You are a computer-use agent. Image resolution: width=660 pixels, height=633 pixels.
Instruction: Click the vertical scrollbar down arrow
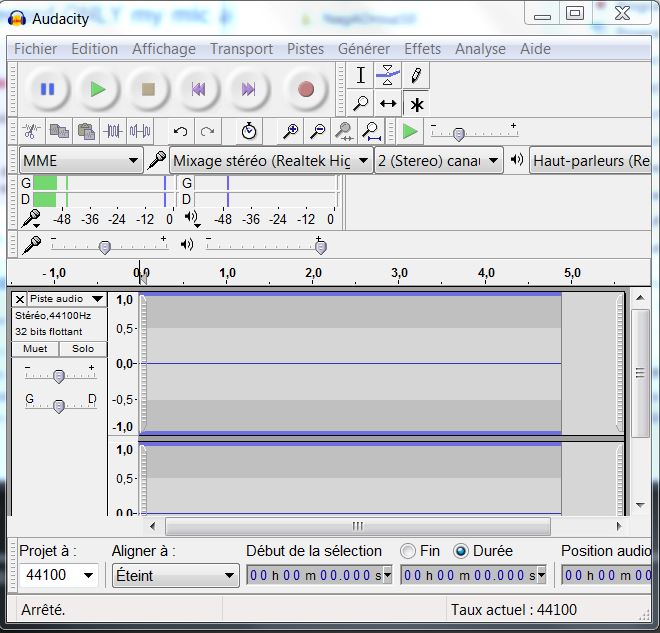click(x=640, y=505)
